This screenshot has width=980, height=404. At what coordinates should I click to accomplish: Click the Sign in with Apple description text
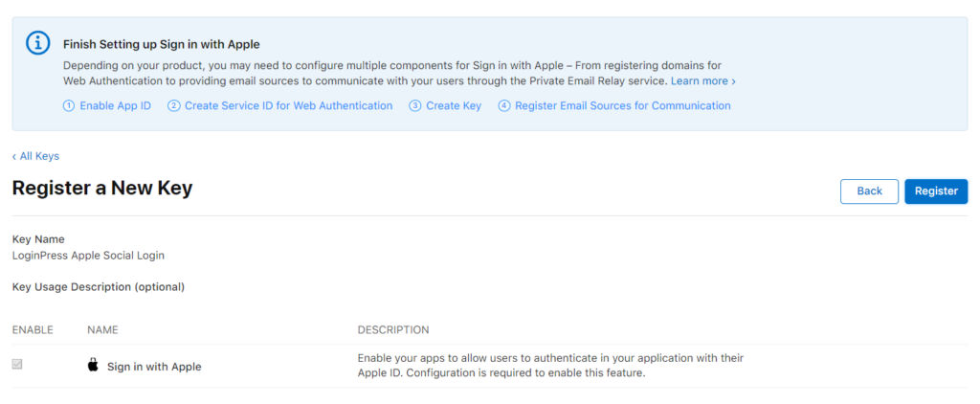550,366
